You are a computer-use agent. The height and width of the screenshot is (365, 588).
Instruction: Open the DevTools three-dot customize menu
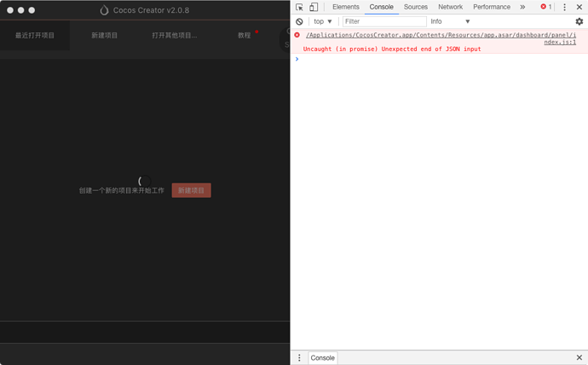click(x=564, y=7)
